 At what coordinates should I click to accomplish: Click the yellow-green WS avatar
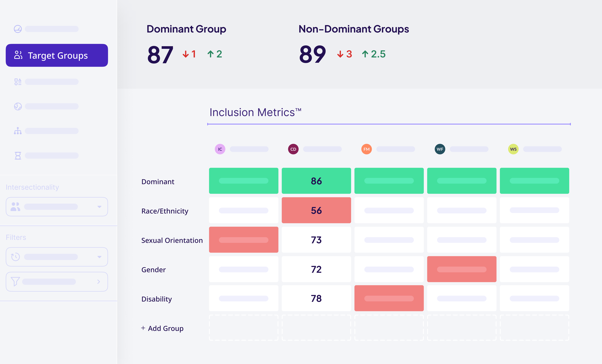point(513,149)
